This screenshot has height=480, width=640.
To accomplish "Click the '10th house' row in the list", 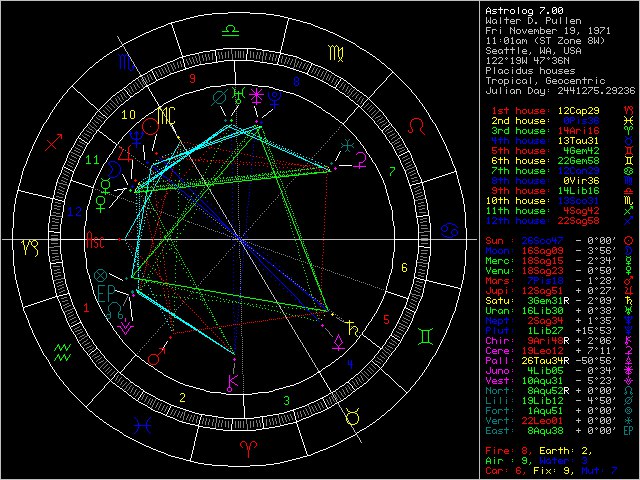I will pos(559,201).
